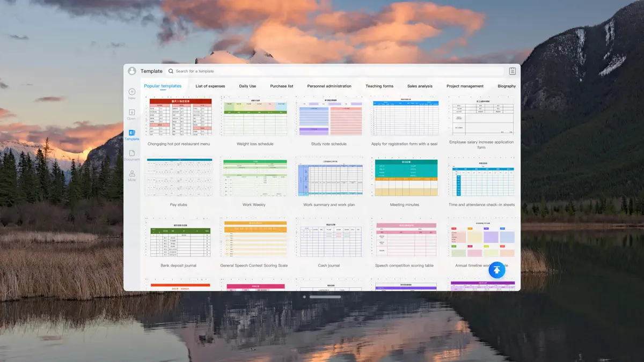Viewport: 644px width, 362px height.
Task: View the Project management template category
Action: (465, 85)
